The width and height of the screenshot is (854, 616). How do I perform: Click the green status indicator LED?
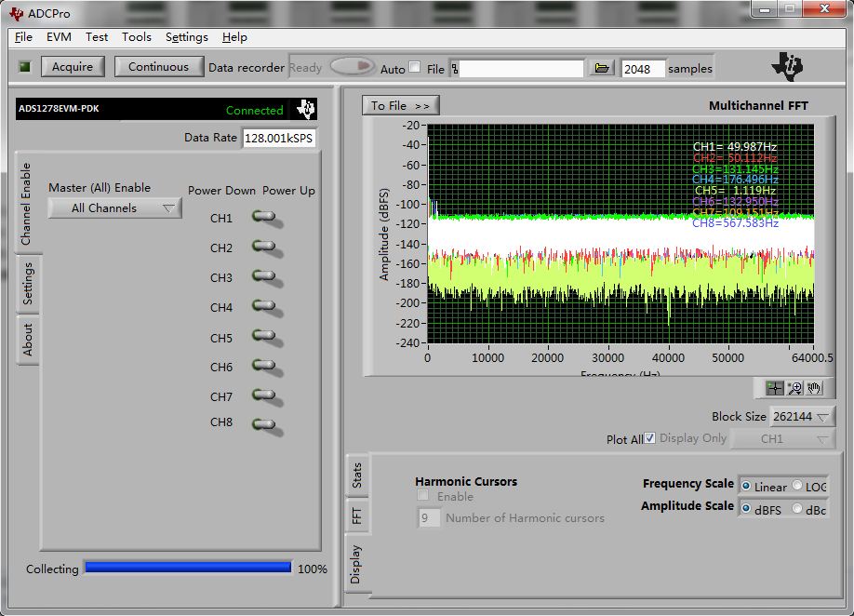coord(24,66)
